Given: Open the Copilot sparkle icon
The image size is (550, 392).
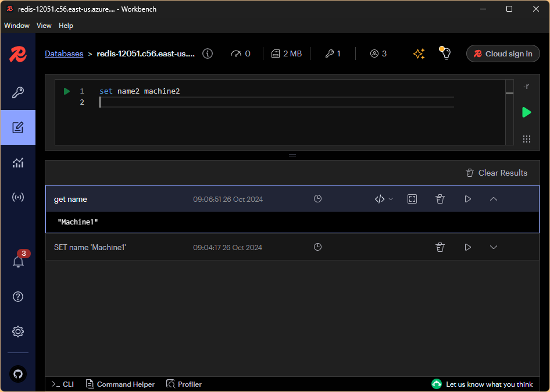Looking at the screenshot, I should (x=419, y=54).
